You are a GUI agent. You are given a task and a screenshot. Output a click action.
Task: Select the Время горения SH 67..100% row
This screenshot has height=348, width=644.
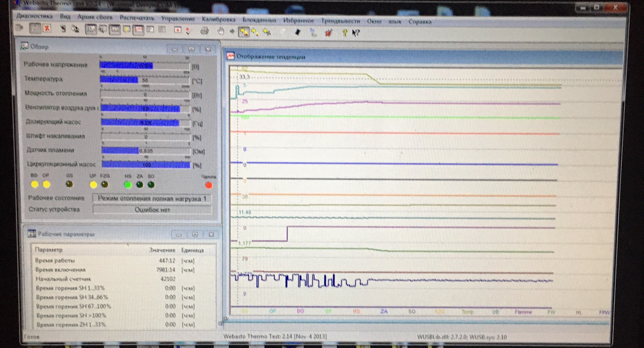pyautogui.click(x=115, y=306)
